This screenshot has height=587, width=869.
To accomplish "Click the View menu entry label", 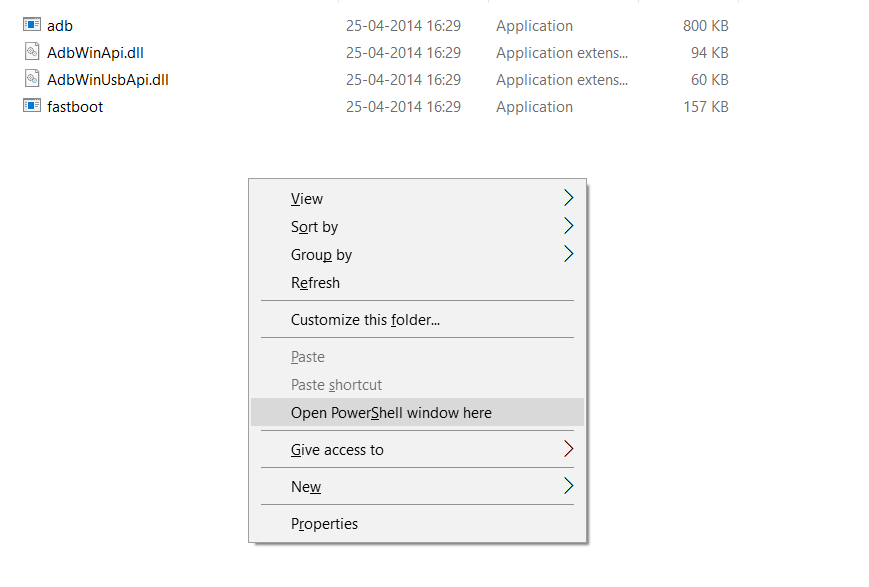I will coord(306,198).
